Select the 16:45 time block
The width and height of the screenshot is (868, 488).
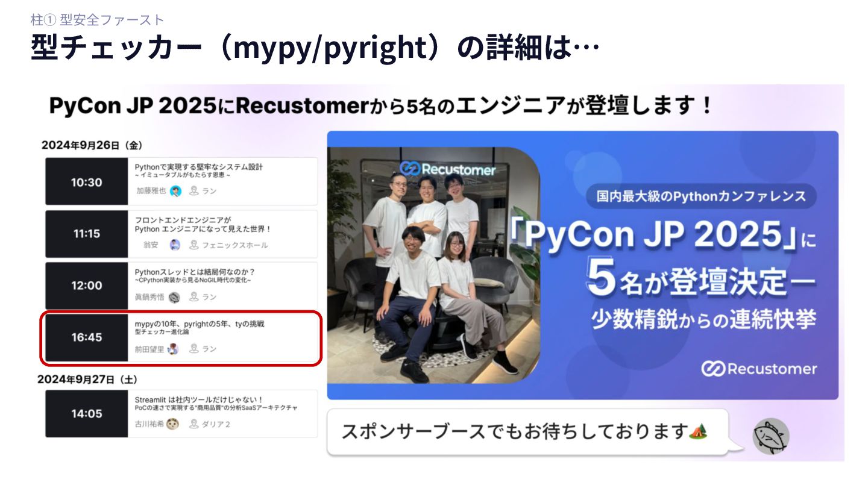(87, 337)
